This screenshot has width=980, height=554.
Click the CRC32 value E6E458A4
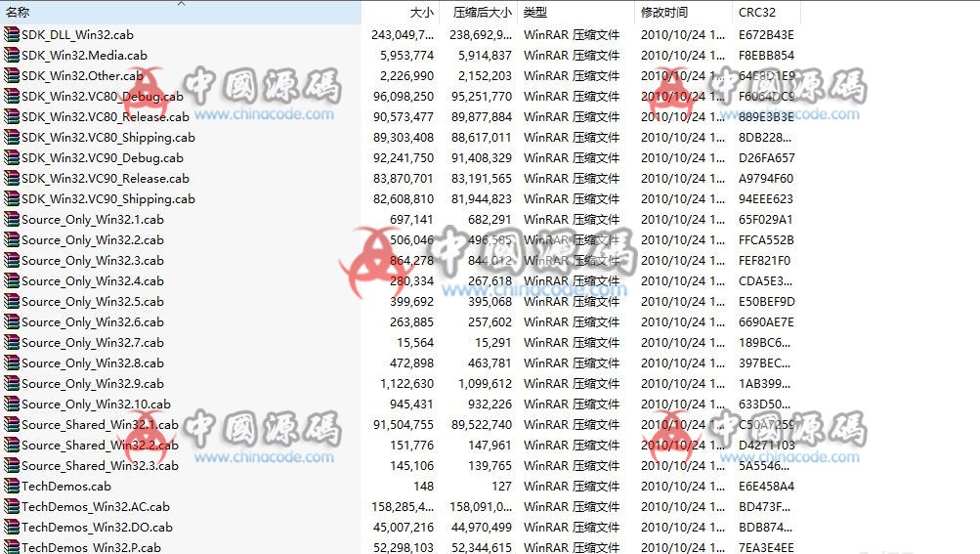click(766, 487)
